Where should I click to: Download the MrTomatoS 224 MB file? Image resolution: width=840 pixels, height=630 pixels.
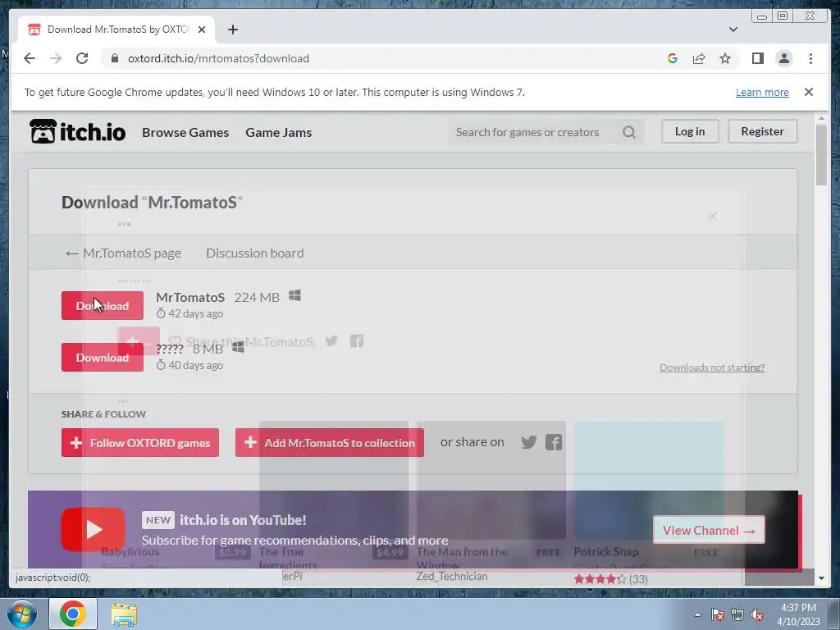click(x=103, y=305)
